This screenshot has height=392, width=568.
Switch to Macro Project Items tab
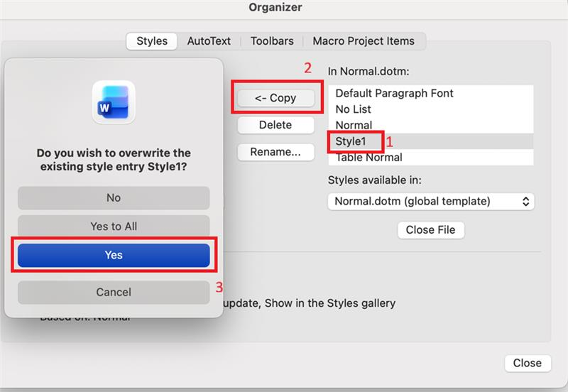tap(364, 41)
